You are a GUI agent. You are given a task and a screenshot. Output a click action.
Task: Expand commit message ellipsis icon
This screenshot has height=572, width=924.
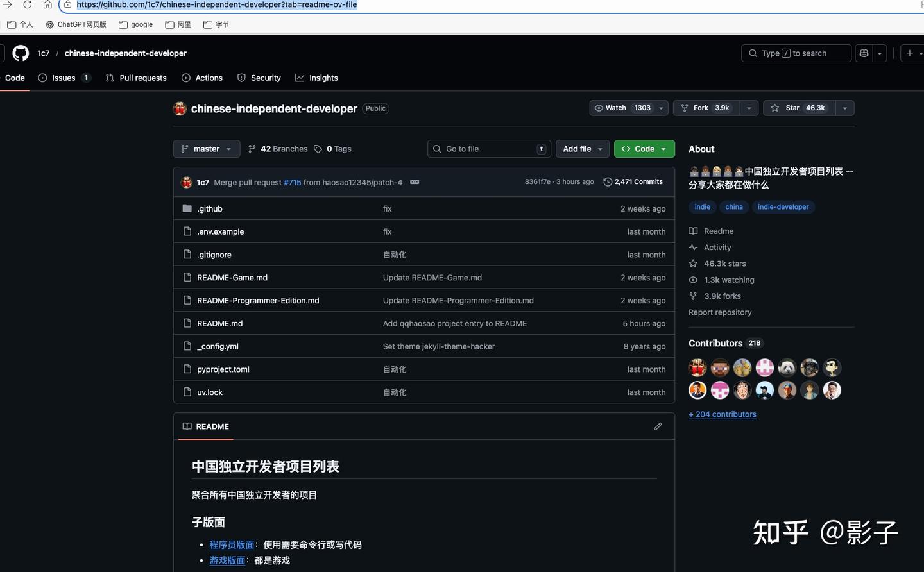pos(415,182)
